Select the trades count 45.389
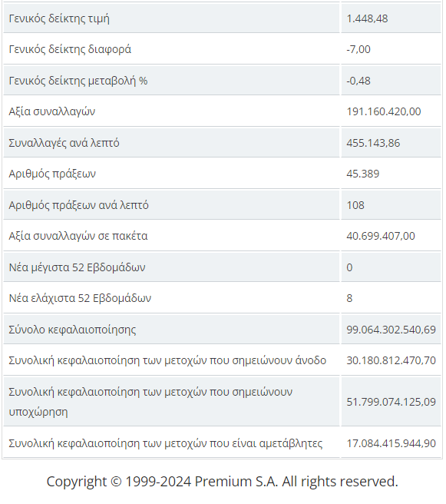The image size is (446, 504). pos(363,174)
